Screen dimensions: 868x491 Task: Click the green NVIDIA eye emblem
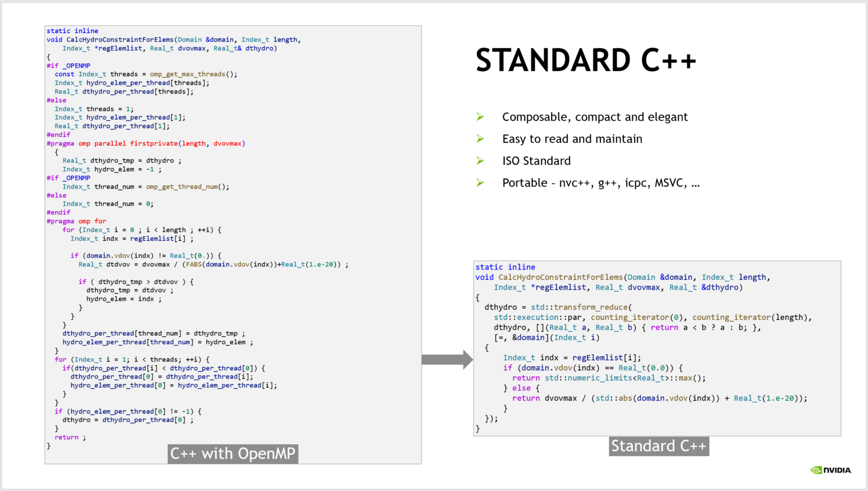tap(815, 470)
